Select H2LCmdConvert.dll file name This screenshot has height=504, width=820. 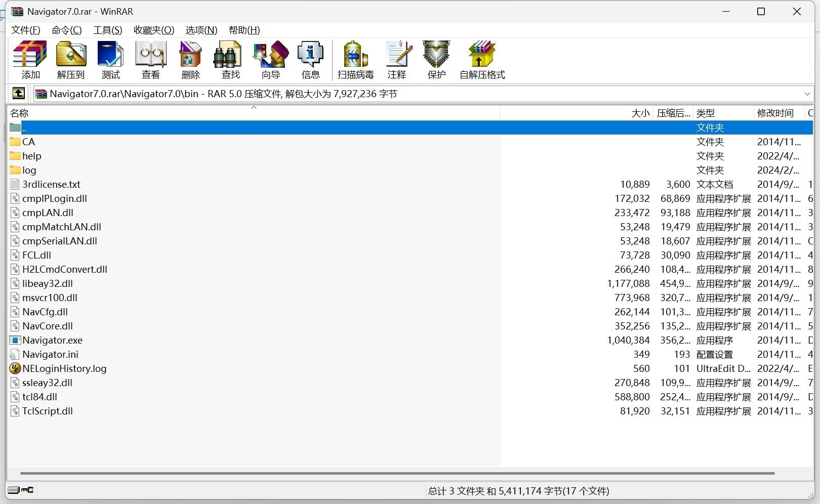tap(65, 269)
